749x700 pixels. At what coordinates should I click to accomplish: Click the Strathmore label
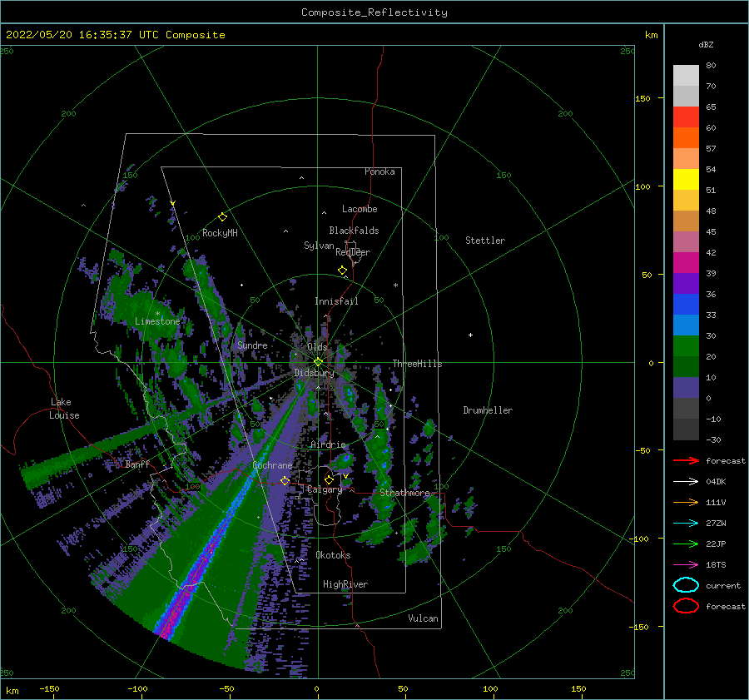[x=404, y=492]
